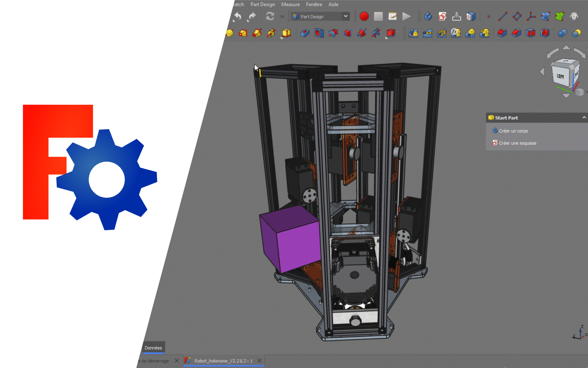Open the Part Design workbench dropdown

click(x=345, y=16)
